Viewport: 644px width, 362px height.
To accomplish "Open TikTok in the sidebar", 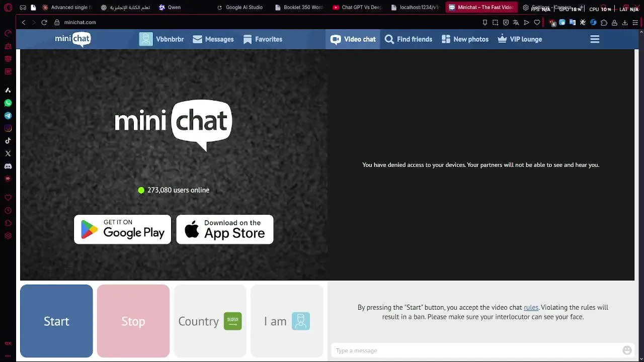I will [8, 141].
